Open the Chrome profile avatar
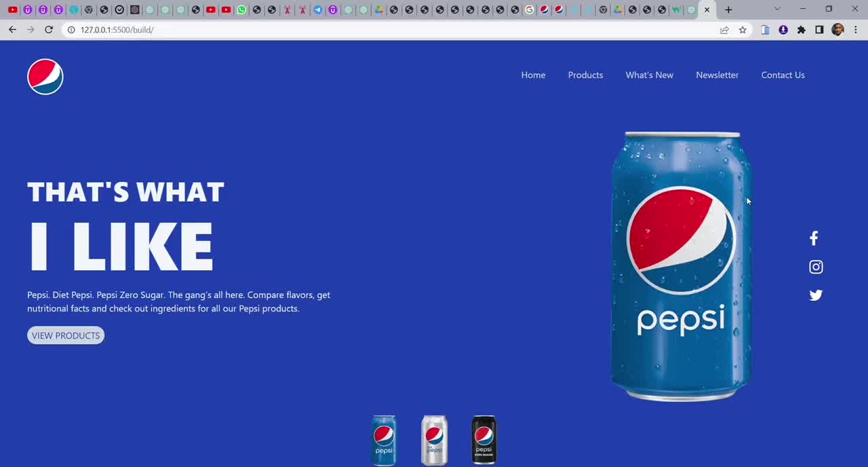 pos(837,30)
